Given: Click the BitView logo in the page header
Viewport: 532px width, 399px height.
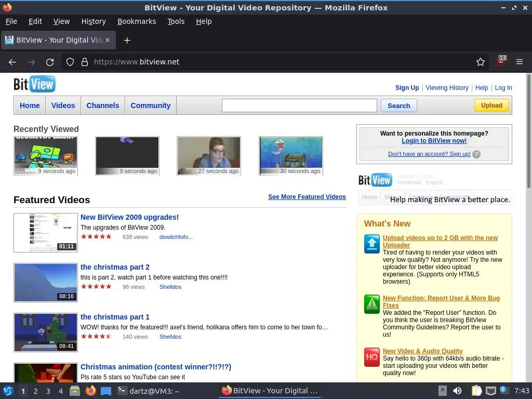Looking at the screenshot, I should click(34, 84).
